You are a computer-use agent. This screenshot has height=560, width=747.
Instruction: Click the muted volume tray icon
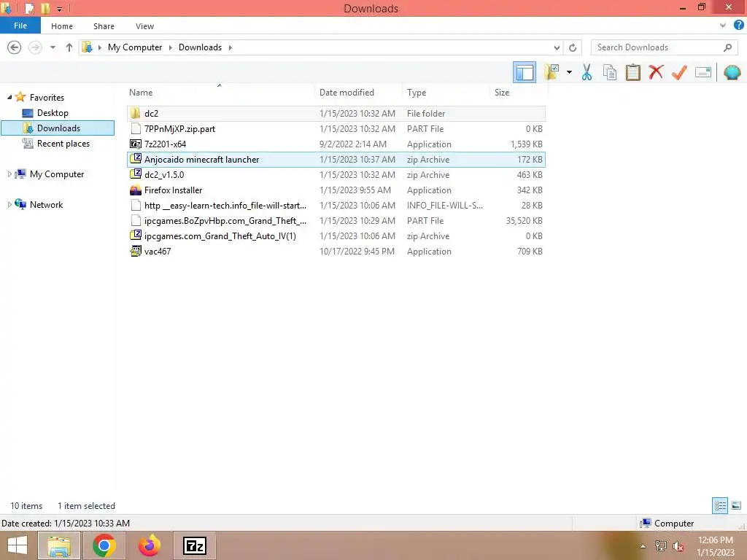point(678,546)
